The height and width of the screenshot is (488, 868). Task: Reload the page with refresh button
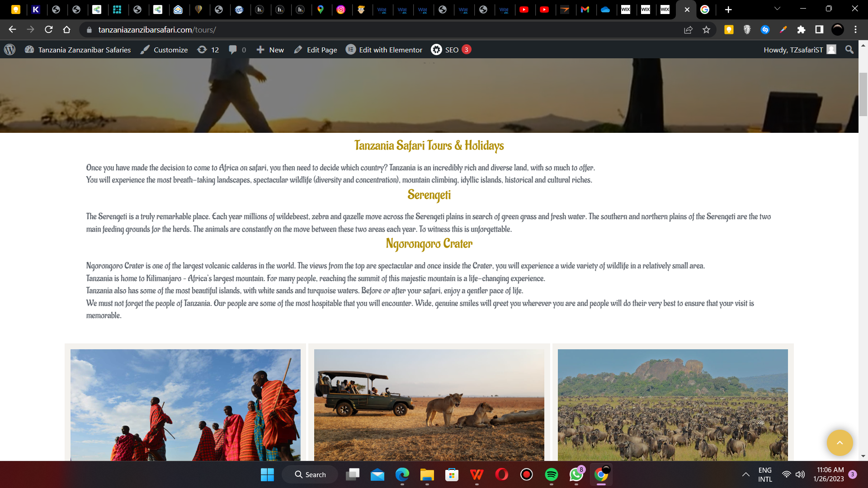click(49, 30)
